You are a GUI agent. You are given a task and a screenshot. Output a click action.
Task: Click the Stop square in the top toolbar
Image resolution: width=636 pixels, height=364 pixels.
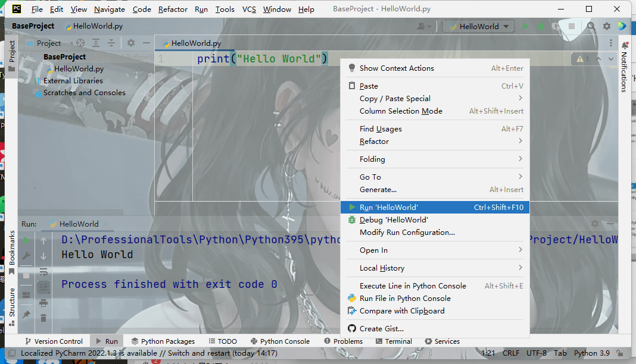point(572,26)
